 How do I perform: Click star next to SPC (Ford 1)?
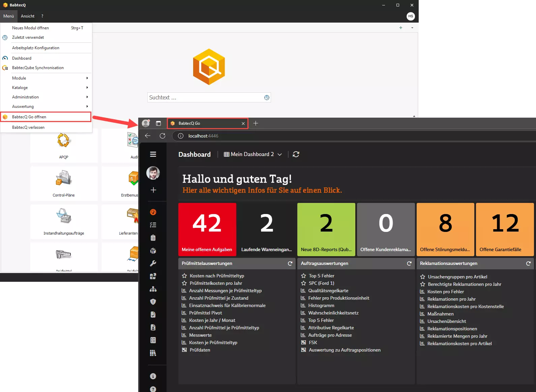pos(303,283)
